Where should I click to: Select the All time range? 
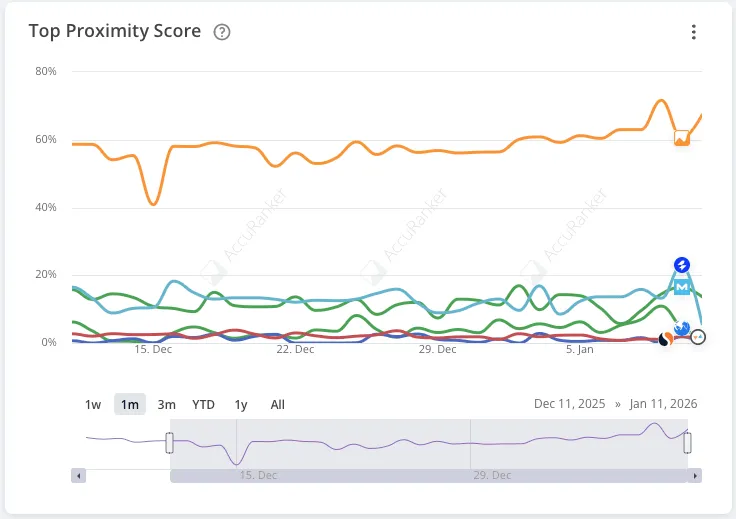[277, 404]
